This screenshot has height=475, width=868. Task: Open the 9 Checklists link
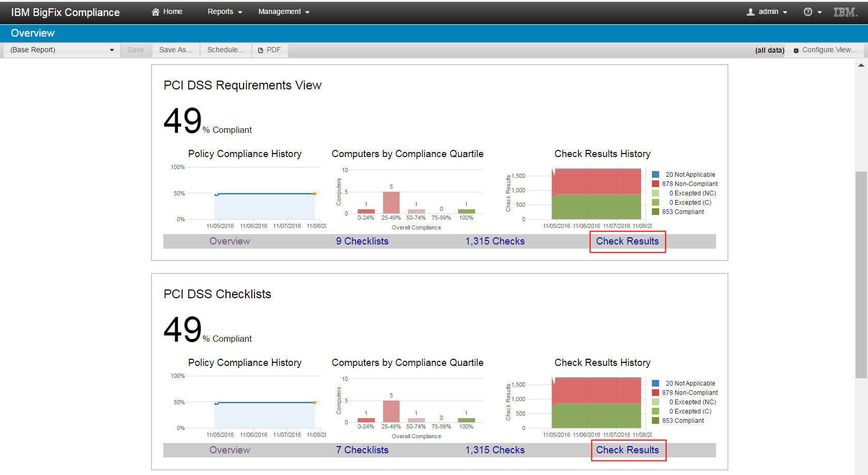click(362, 241)
